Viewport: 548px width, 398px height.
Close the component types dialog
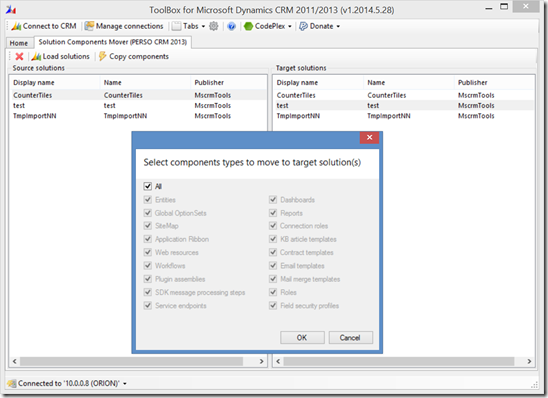point(369,137)
